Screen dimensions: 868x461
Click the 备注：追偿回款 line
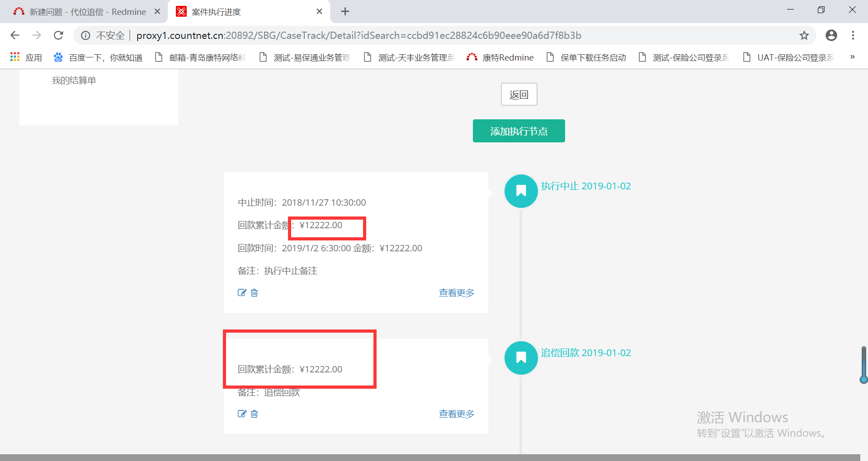(269, 392)
